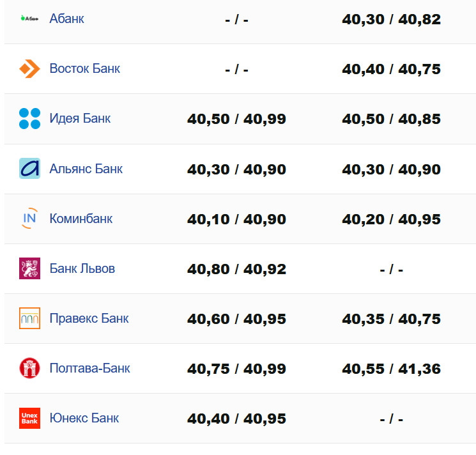The width and height of the screenshot is (476, 455).
Task: Click the red Unex Bank logo
Action: tap(29, 418)
